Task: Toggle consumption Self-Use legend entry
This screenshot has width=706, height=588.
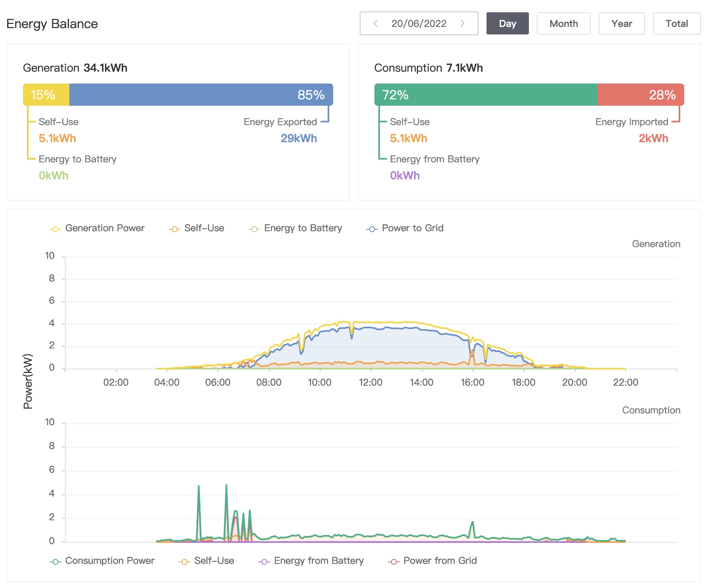Action: click(x=206, y=561)
